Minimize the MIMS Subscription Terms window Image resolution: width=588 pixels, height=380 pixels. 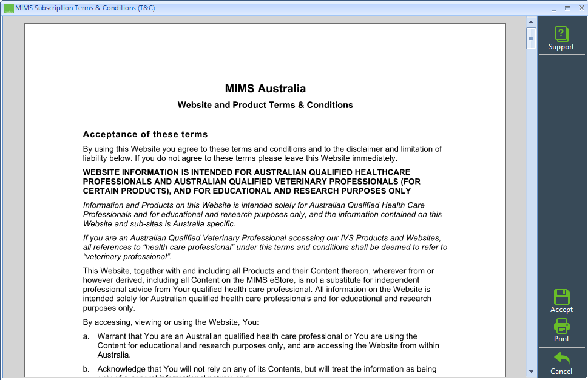553,8
